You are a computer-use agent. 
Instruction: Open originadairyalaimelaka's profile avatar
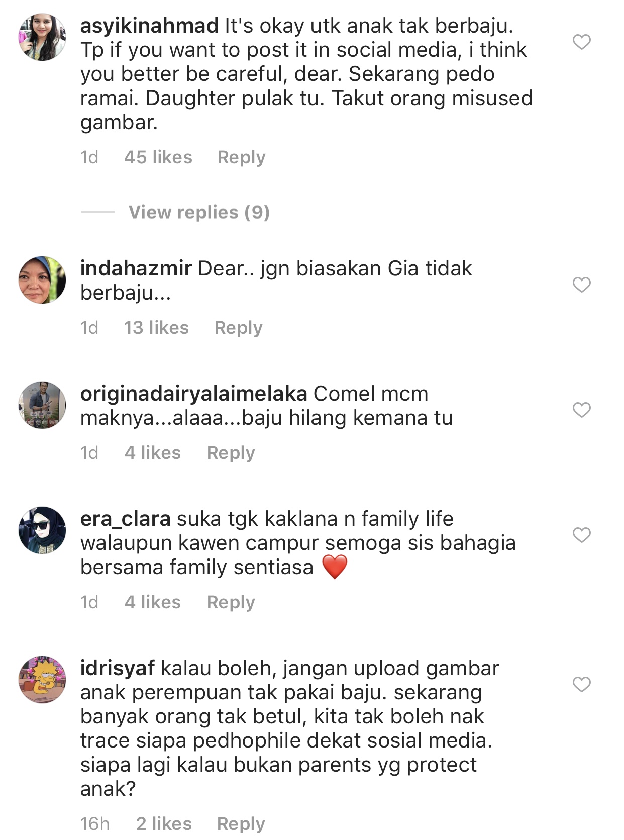pyautogui.click(x=42, y=405)
